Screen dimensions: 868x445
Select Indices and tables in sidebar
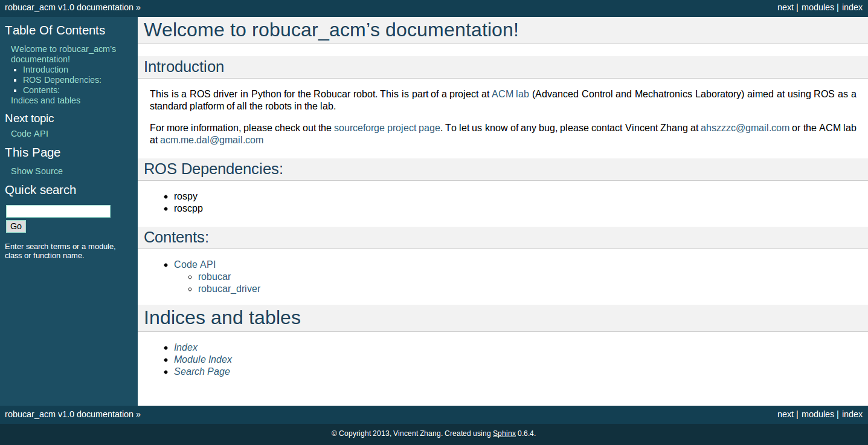click(45, 100)
